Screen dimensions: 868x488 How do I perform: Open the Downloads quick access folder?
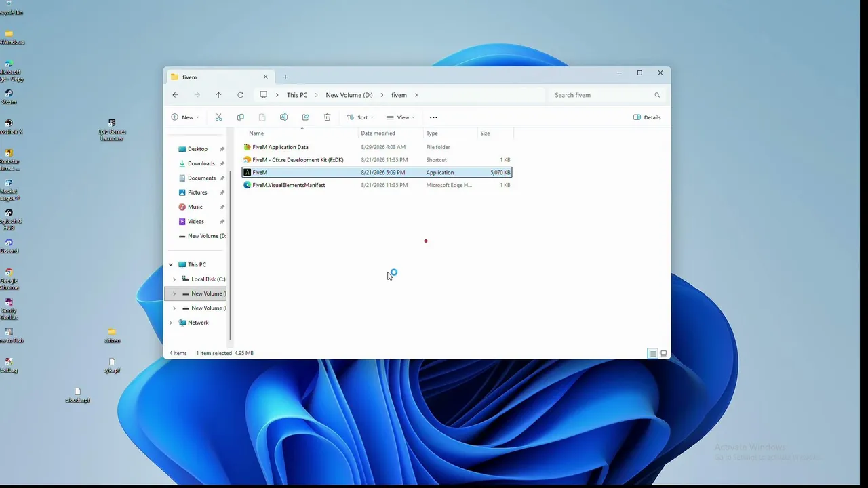point(201,163)
